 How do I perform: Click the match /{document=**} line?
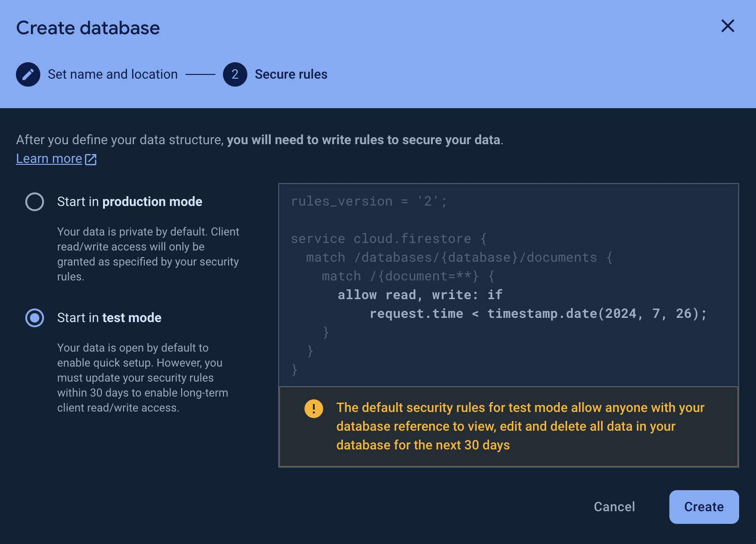point(408,276)
